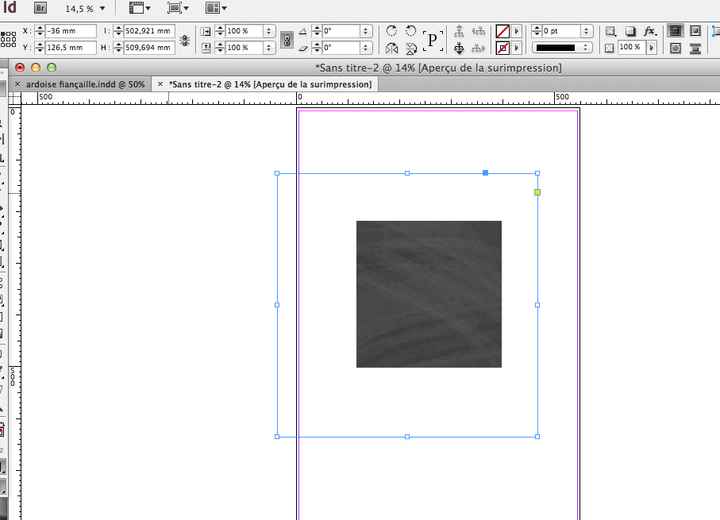Click the Y position field showing 126,5 mm
Image resolution: width=720 pixels, height=520 pixels.
71,47
